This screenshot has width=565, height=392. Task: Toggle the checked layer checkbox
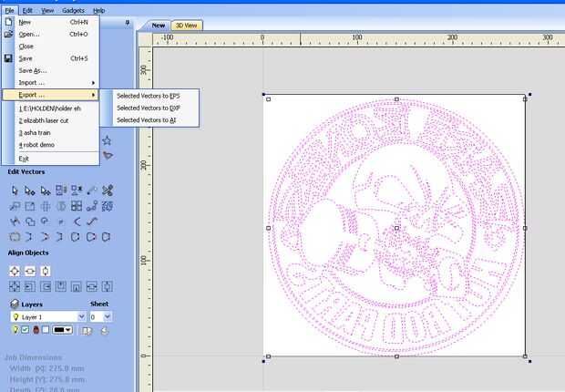(x=26, y=329)
